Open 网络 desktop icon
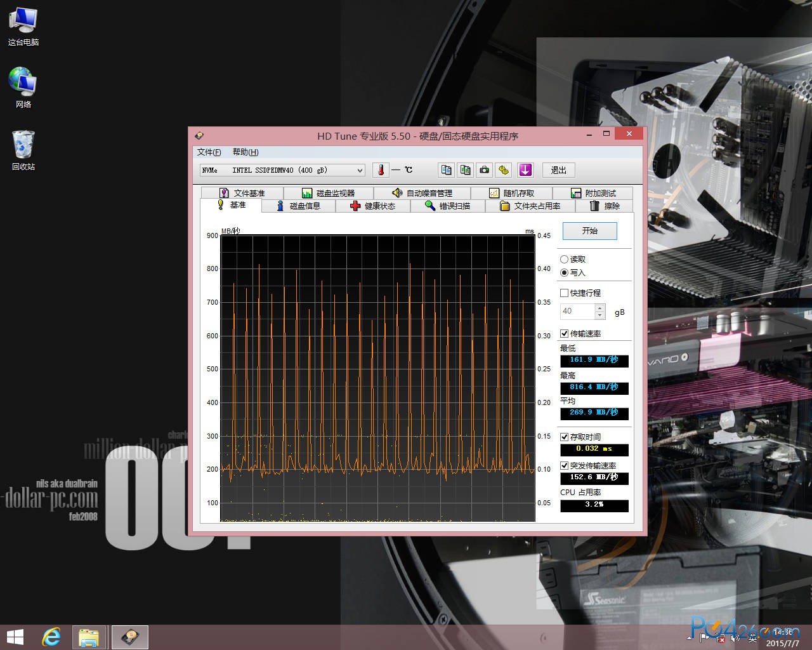The width and height of the screenshot is (812, 650). pos(23,88)
